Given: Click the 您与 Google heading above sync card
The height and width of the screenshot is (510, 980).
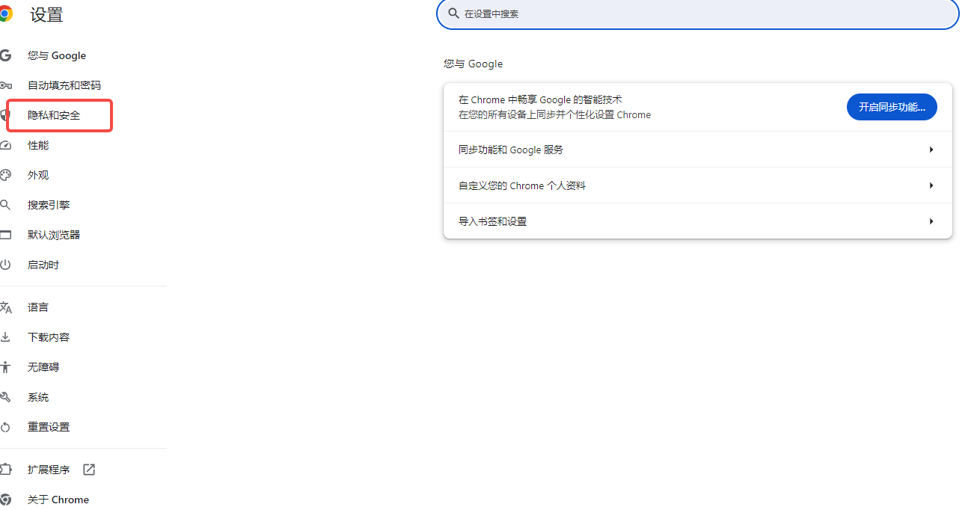Looking at the screenshot, I should pyautogui.click(x=473, y=64).
